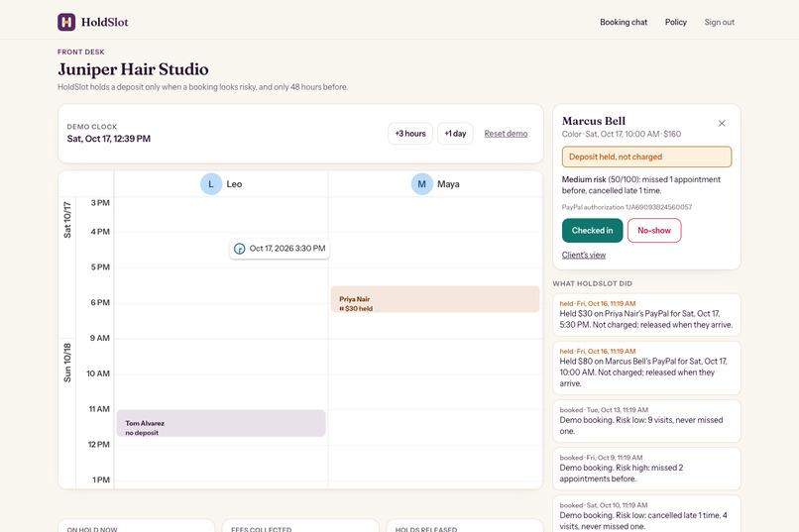Screen dimensions: 799x532
Task: Click the FRONT DESK label
Action: (x=81, y=52)
